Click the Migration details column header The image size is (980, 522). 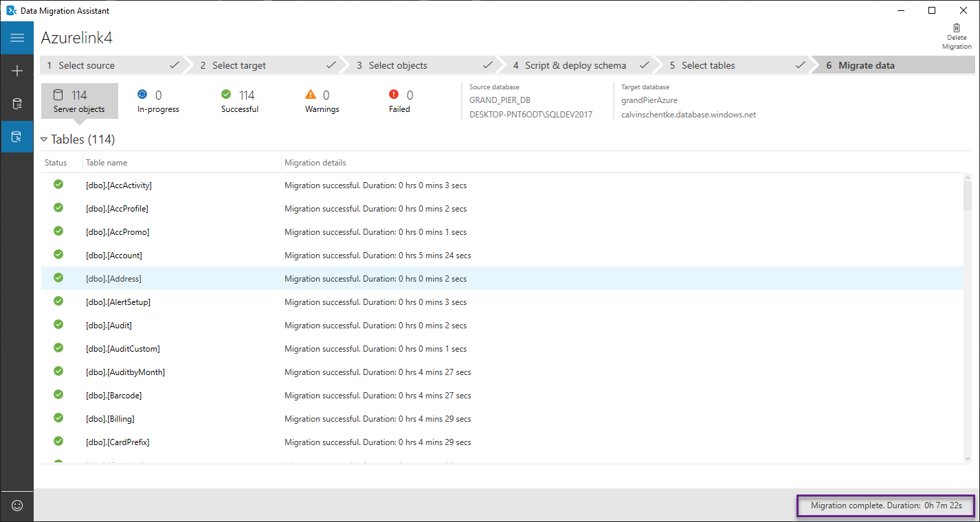315,163
